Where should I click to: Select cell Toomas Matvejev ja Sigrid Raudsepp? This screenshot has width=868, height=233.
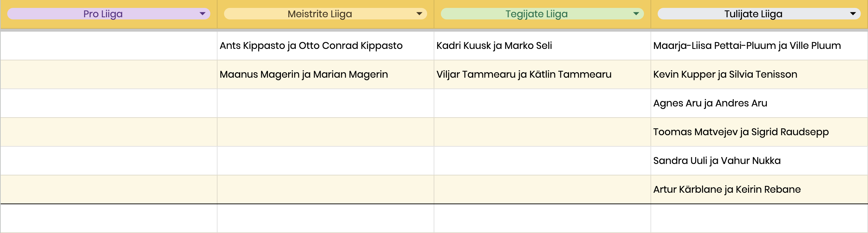pyautogui.click(x=759, y=132)
